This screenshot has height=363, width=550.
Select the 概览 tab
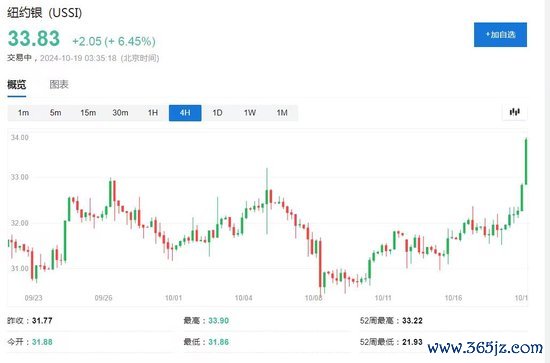16,85
